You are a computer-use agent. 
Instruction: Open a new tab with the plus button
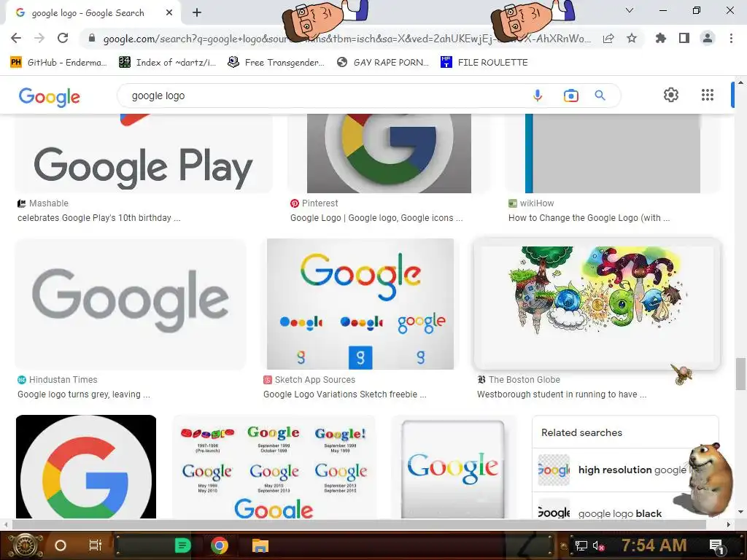[x=197, y=13]
